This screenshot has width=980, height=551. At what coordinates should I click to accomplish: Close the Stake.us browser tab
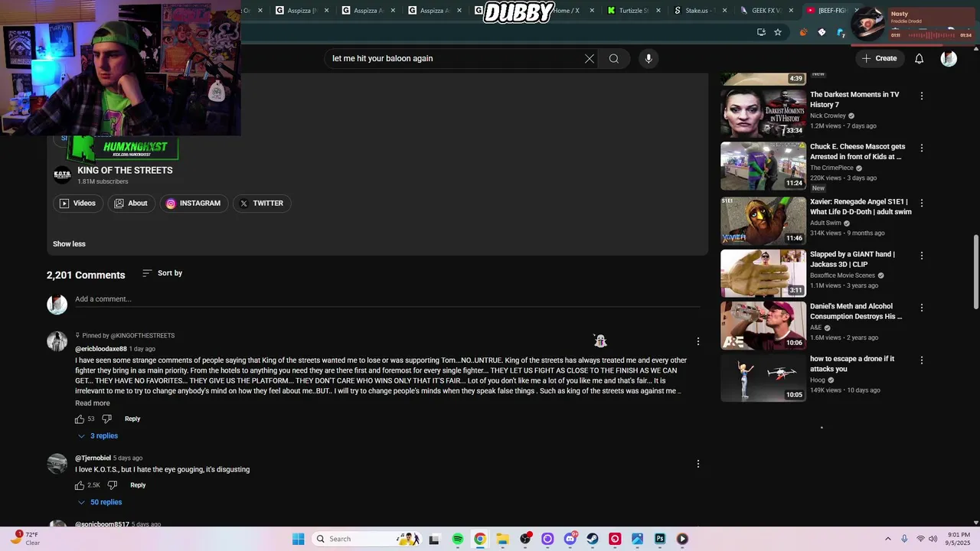724,11
